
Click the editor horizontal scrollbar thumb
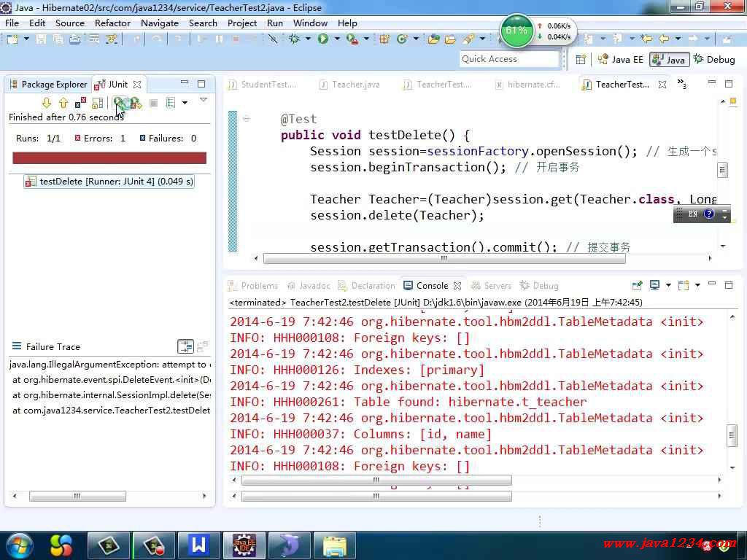[444, 258]
